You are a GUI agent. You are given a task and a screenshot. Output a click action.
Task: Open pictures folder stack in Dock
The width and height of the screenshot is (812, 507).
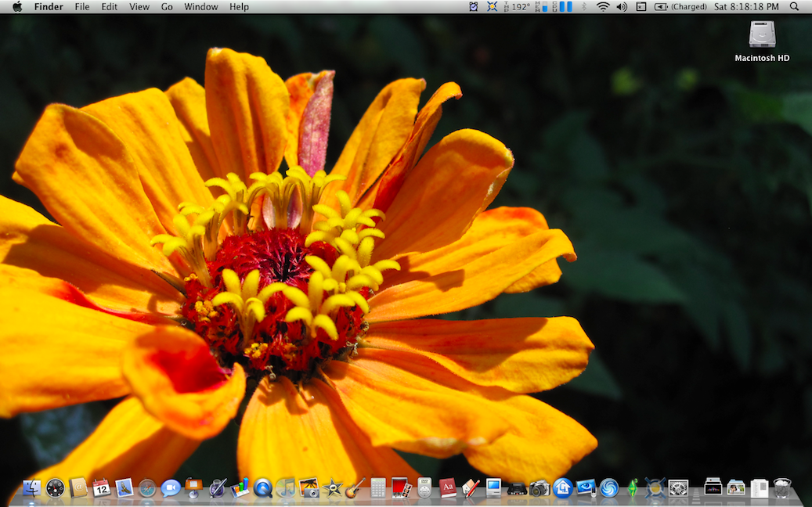pos(736,488)
